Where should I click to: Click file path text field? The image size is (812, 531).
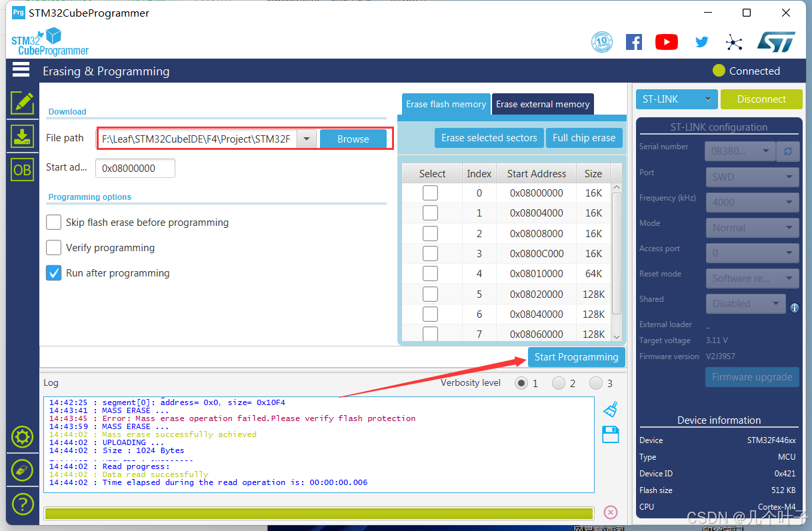[197, 139]
